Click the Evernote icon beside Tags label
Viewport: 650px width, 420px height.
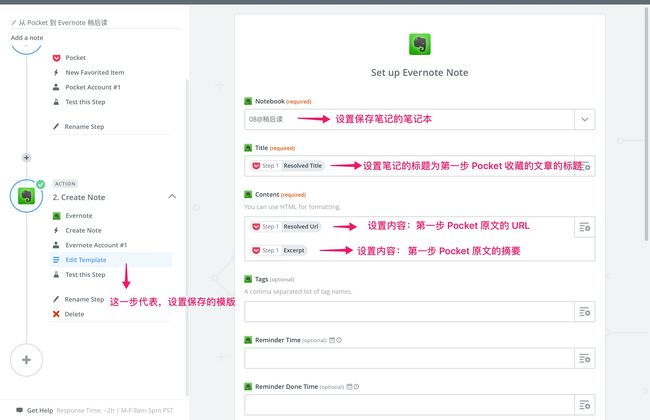click(248, 279)
